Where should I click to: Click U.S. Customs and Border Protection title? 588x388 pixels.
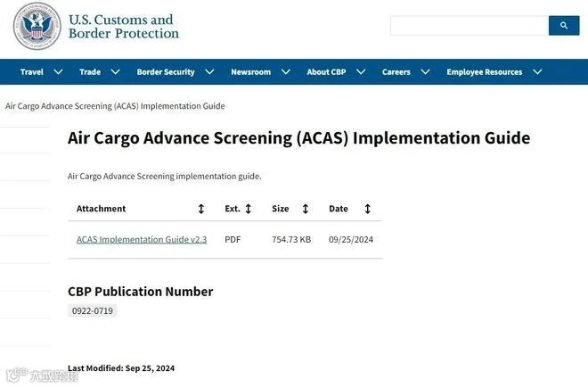(x=124, y=26)
